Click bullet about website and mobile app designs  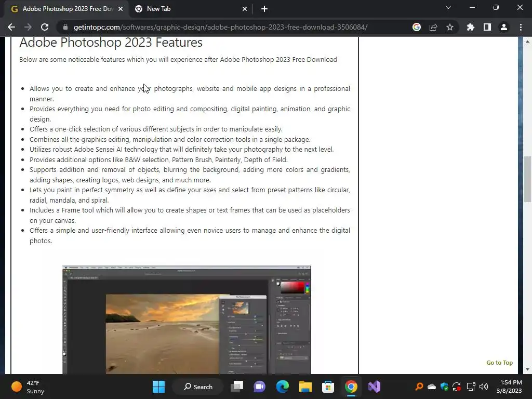click(190, 94)
